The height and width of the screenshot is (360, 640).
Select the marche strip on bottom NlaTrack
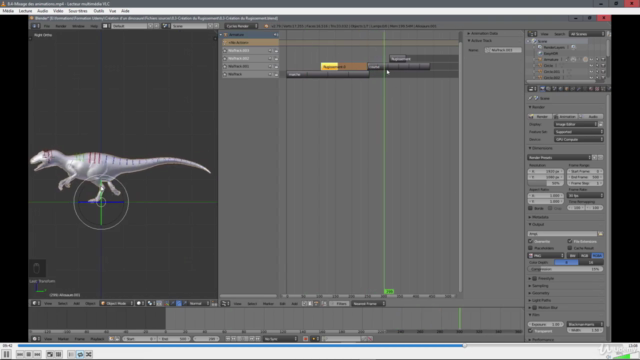click(x=328, y=74)
